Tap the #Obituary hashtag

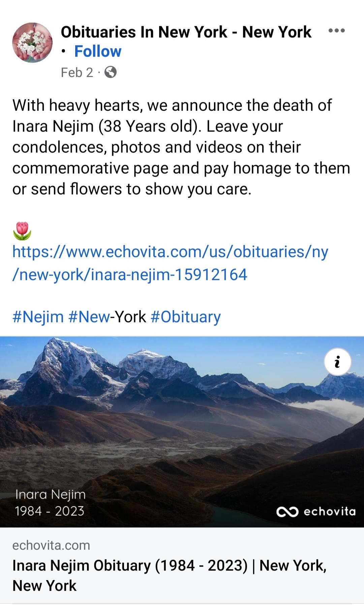186,317
